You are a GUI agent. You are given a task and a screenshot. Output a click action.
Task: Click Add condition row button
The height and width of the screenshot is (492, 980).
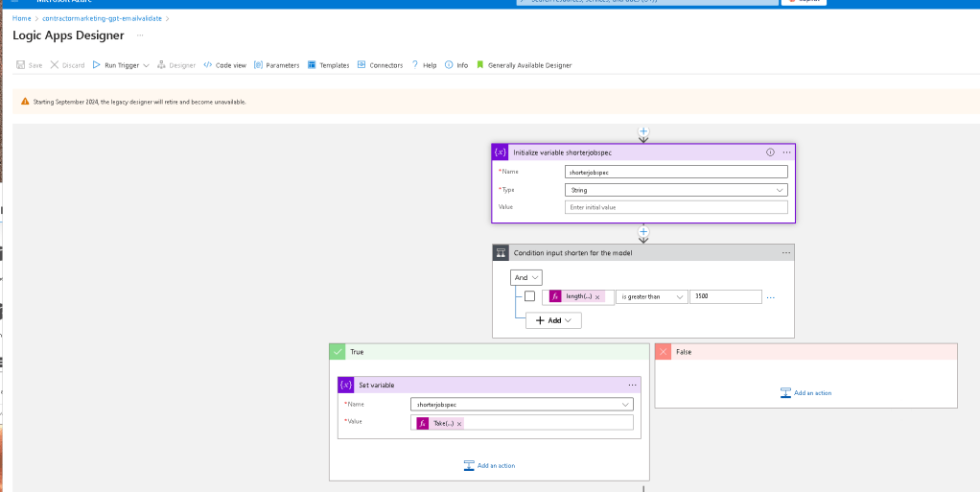click(x=553, y=320)
